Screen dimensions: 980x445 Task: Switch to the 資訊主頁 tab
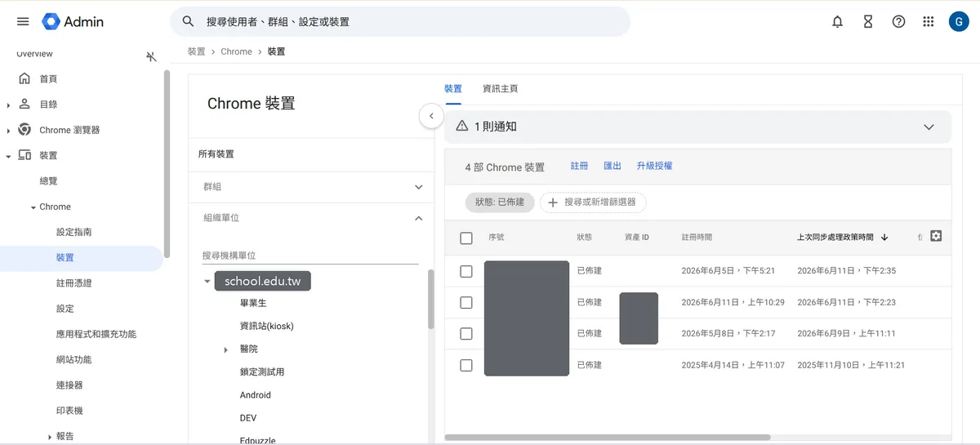pyautogui.click(x=500, y=88)
